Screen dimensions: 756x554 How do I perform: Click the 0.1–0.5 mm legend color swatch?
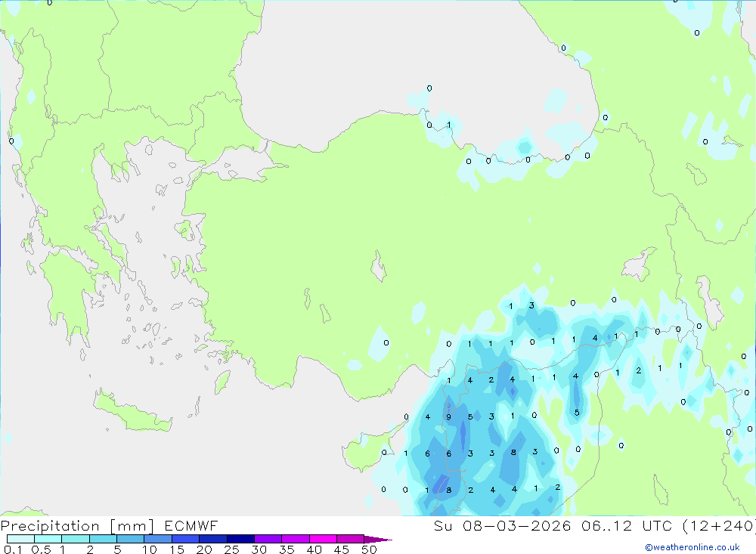[x=20, y=539]
